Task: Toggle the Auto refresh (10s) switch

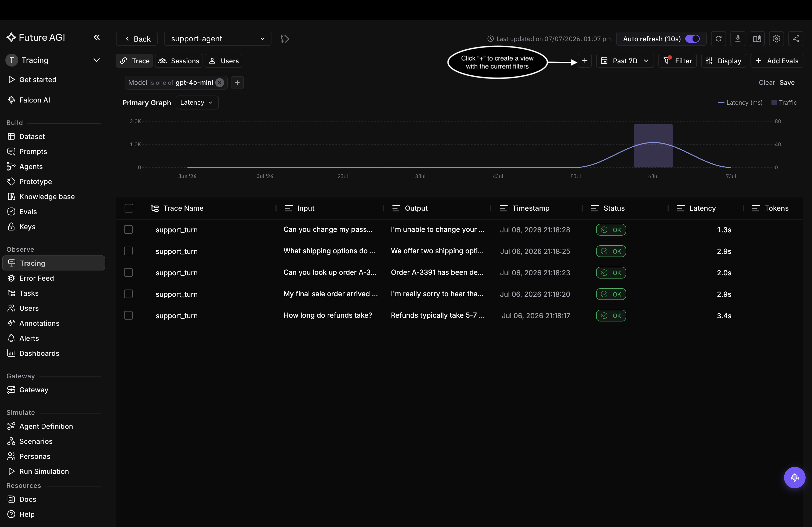Action: pyautogui.click(x=692, y=39)
